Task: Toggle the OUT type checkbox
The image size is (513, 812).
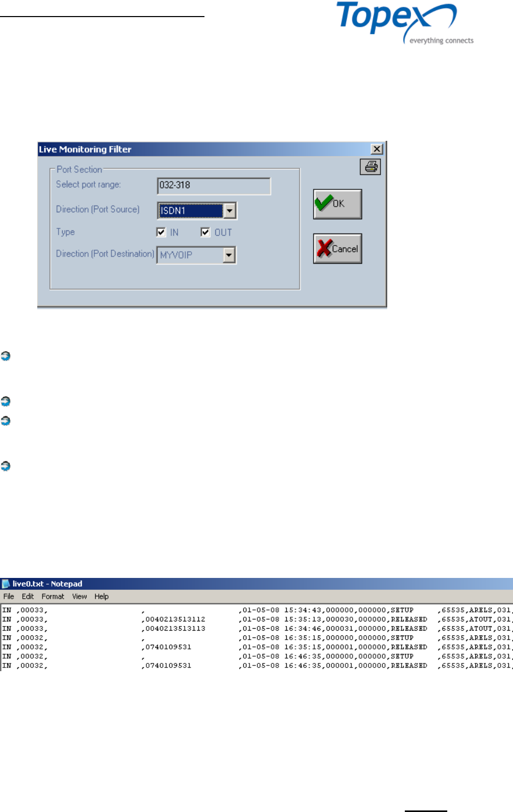Action: [x=206, y=232]
